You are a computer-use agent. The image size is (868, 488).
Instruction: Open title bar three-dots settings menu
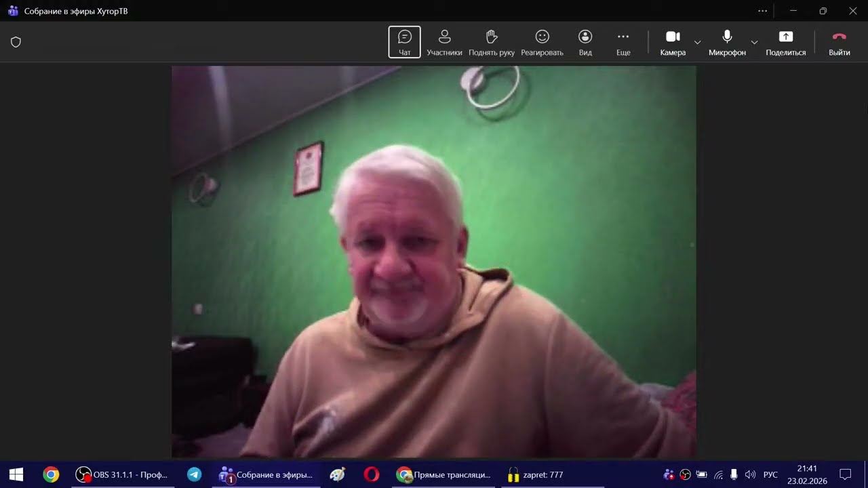763,11
